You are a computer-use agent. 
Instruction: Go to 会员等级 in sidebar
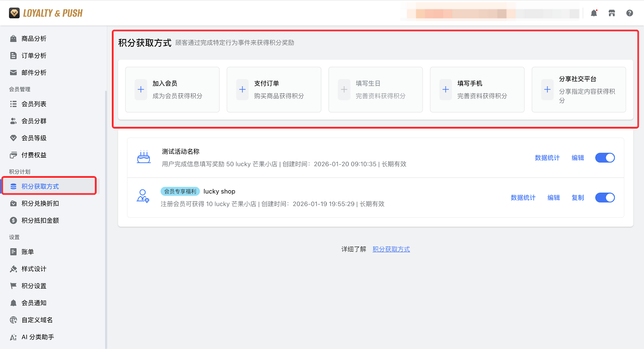tap(34, 138)
